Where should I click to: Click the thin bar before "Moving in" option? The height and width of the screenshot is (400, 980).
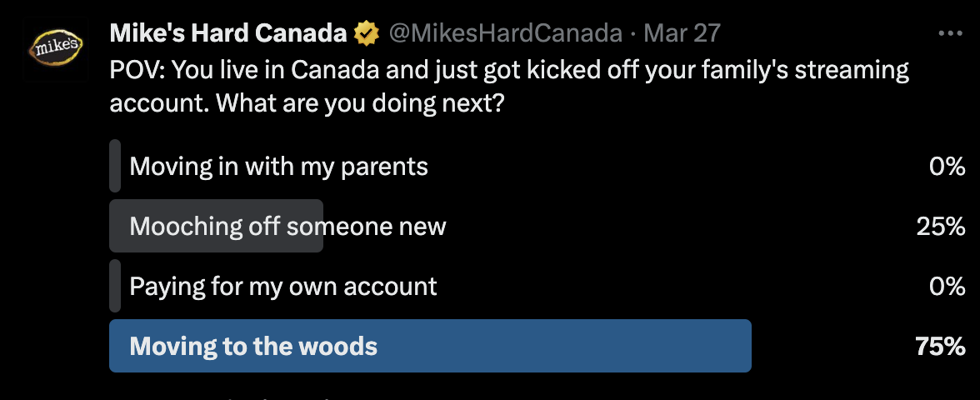[x=115, y=167]
